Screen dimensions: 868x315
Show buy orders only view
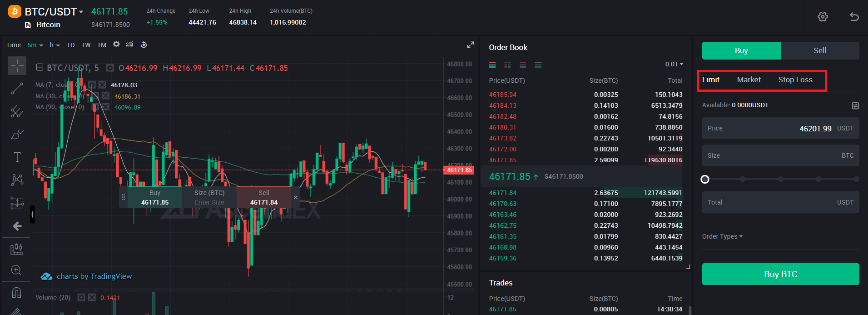pyautogui.click(x=538, y=65)
